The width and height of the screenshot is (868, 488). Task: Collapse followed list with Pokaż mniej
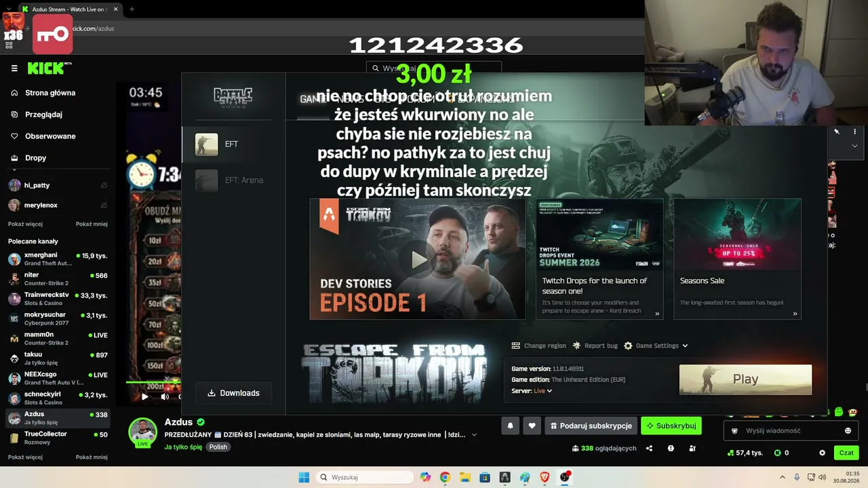92,224
